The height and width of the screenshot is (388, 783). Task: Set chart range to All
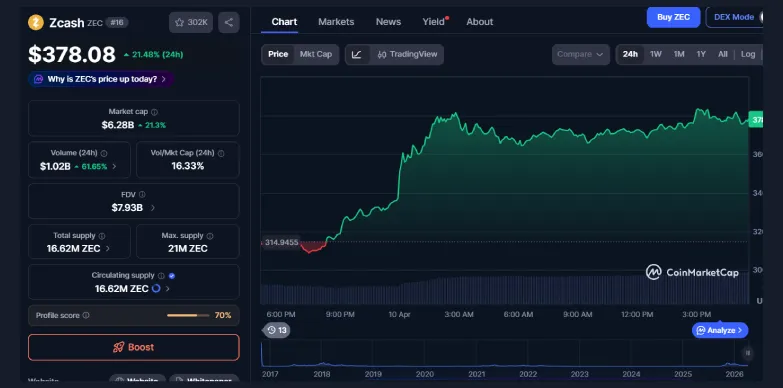click(723, 54)
